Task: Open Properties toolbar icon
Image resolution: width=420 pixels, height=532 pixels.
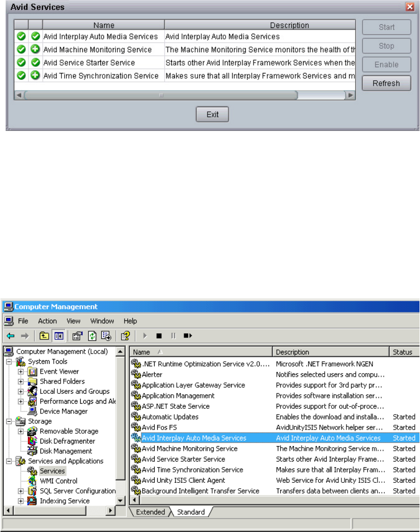Action: click(x=78, y=336)
